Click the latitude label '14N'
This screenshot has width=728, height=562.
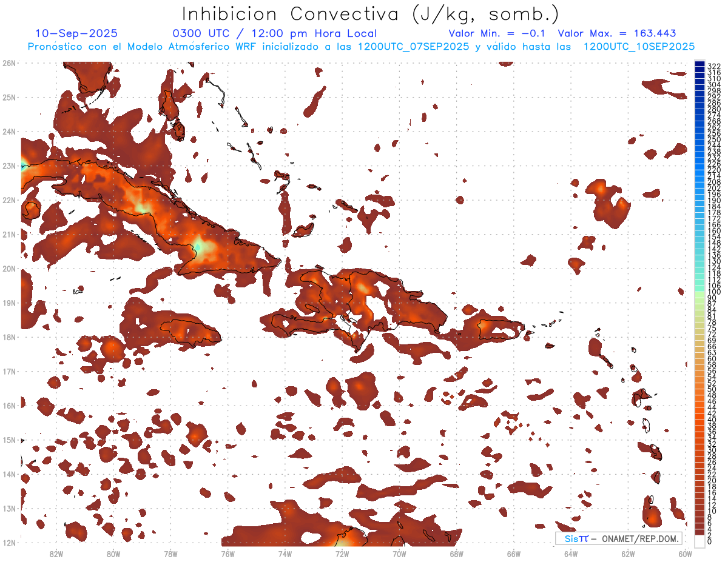tap(9, 474)
